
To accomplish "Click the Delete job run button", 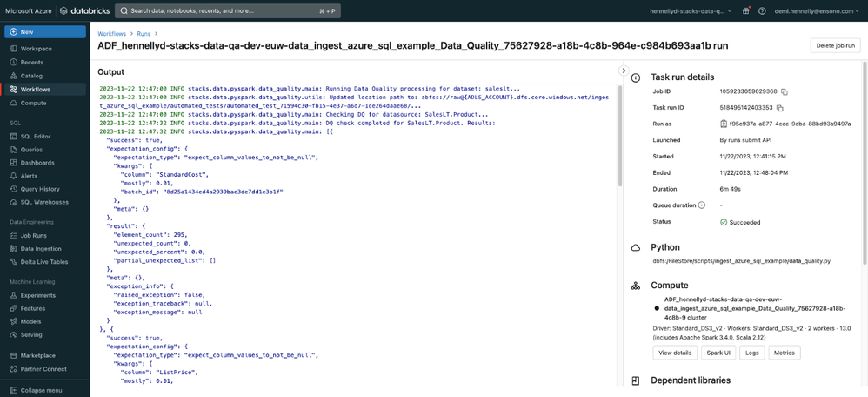I will 835,45.
